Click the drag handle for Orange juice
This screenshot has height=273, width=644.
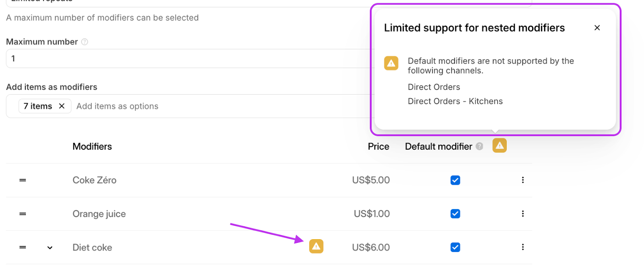click(23, 214)
